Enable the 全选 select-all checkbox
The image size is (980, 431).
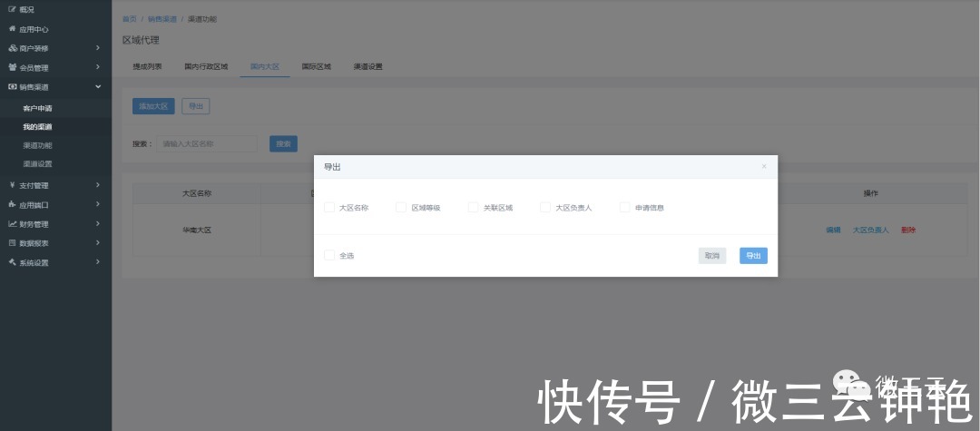tap(329, 256)
